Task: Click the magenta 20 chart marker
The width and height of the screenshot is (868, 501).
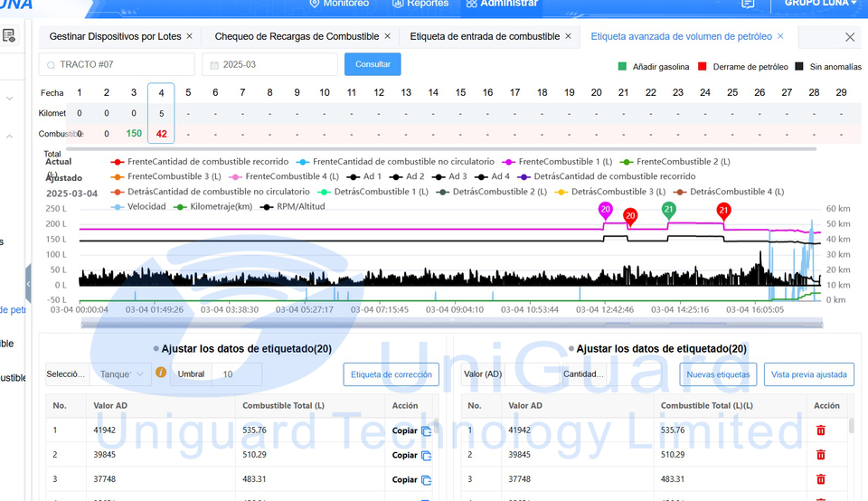Action: (x=605, y=211)
